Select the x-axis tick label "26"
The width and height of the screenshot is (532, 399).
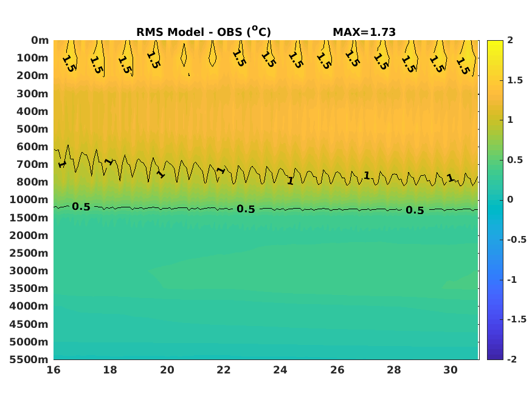tap(337, 369)
